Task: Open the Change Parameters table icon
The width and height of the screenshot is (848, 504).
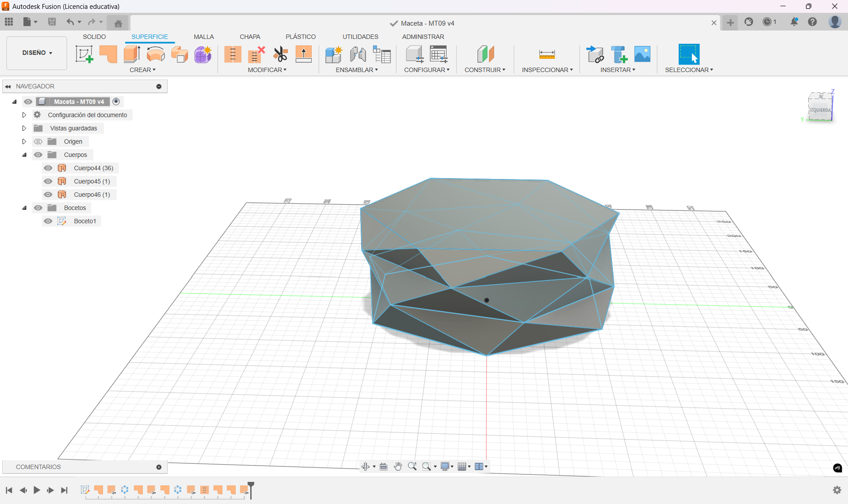Action: 439,54
